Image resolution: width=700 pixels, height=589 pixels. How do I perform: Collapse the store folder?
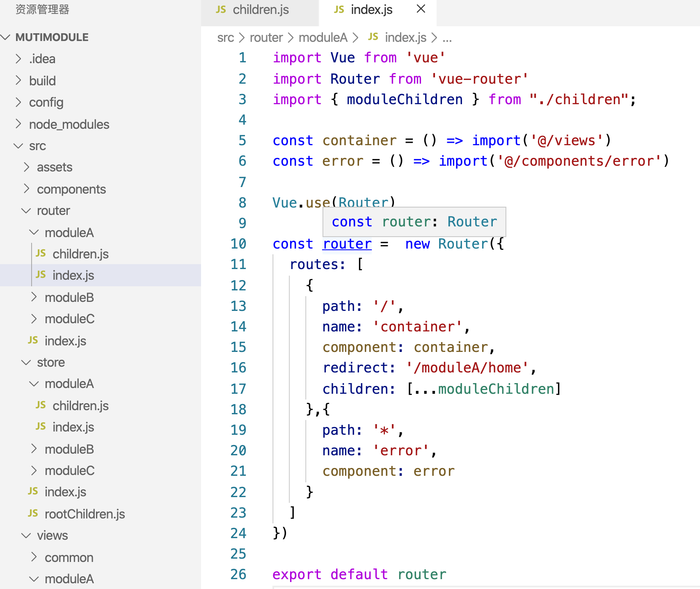point(26,362)
